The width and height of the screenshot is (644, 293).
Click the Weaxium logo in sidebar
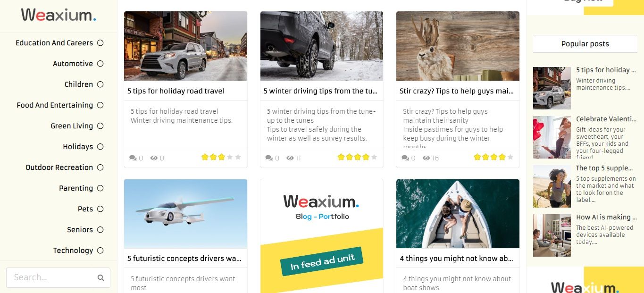tap(59, 15)
